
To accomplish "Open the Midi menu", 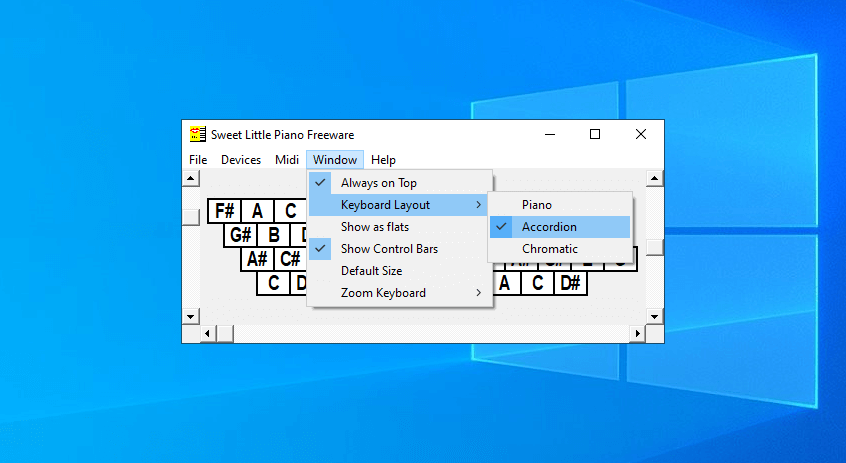I will (x=286, y=160).
